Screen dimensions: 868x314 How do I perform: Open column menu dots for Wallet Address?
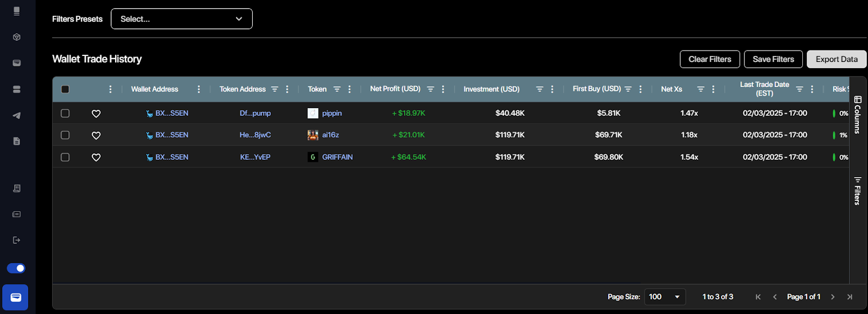pos(199,89)
